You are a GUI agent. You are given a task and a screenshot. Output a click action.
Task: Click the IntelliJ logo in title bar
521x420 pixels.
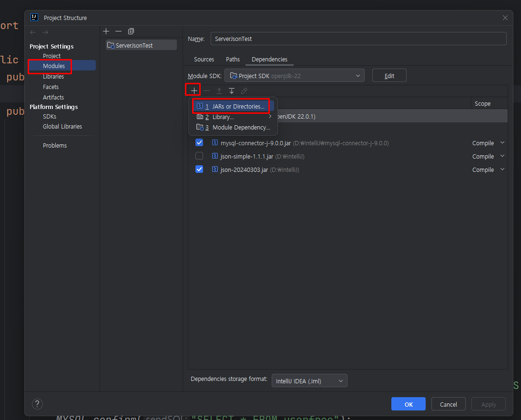coord(34,17)
